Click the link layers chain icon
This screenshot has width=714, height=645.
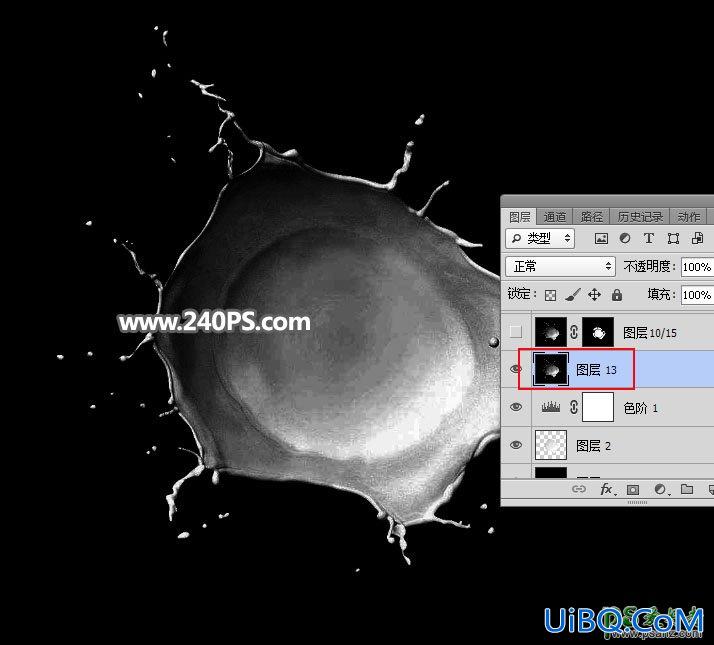point(578,489)
